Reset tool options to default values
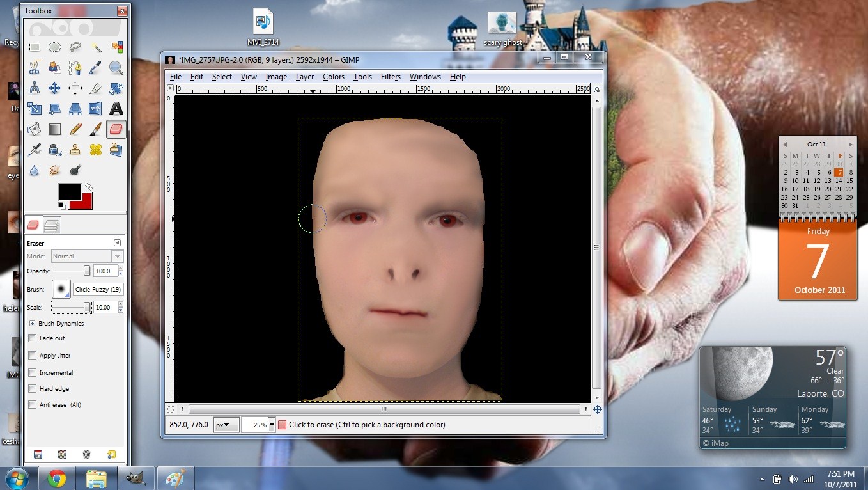Viewport: 868px width, 490px height. 112,455
